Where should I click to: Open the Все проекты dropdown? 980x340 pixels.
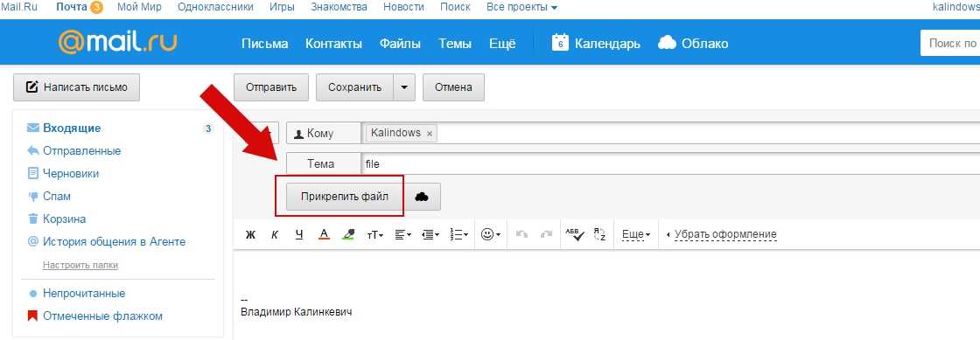[521, 8]
